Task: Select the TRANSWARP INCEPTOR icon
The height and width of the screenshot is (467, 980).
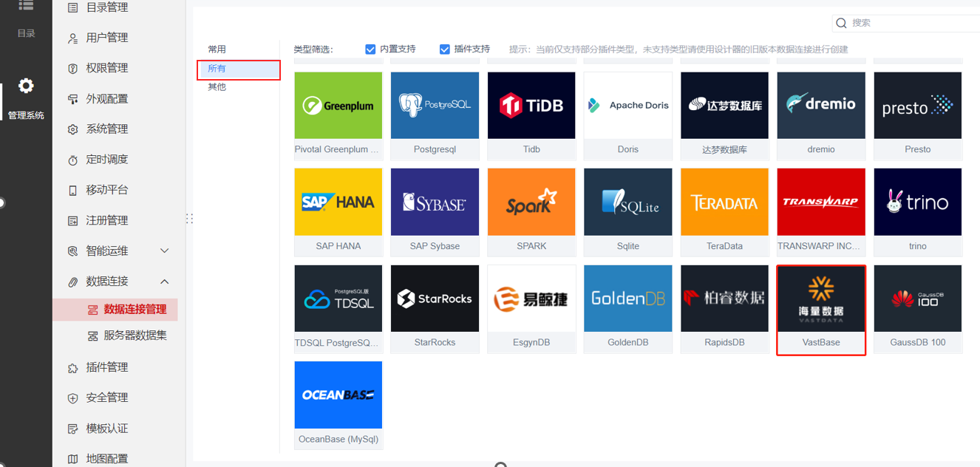Action: point(821,202)
